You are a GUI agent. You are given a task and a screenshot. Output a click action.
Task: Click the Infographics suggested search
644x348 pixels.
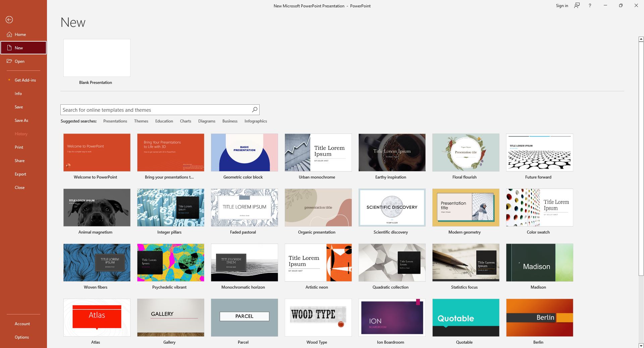pos(256,121)
